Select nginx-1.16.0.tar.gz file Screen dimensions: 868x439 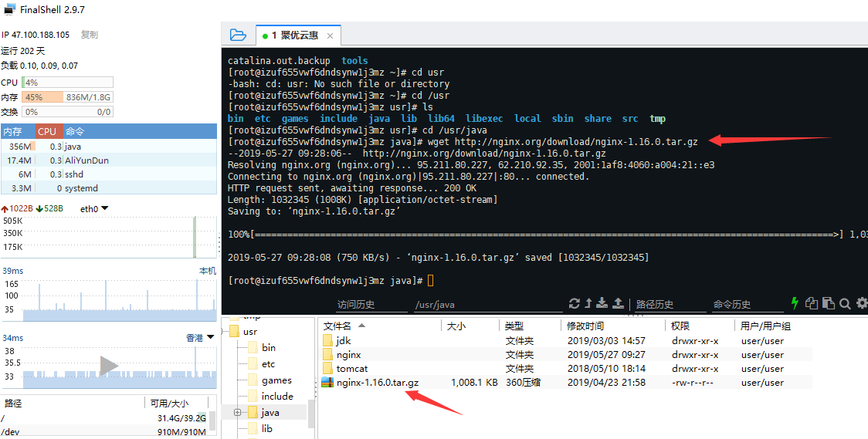click(566, 382)
